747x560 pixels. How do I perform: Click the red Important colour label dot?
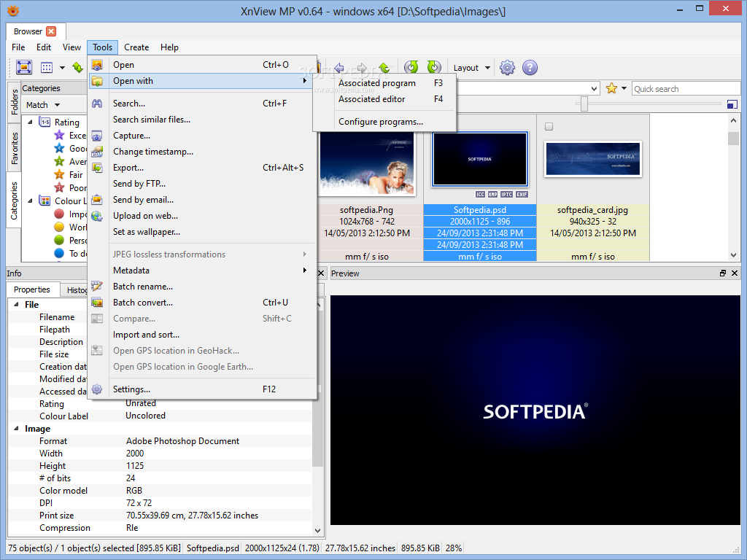pyautogui.click(x=59, y=214)
